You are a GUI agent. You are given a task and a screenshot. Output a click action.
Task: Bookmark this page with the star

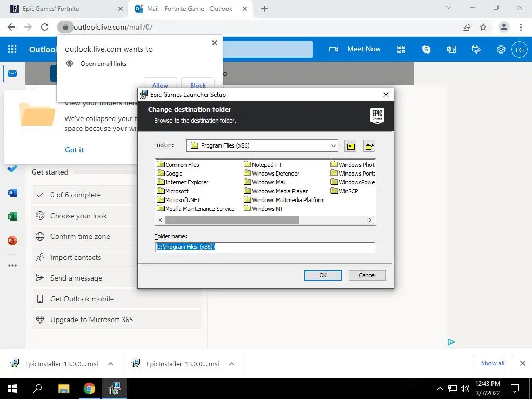[483, 27]
